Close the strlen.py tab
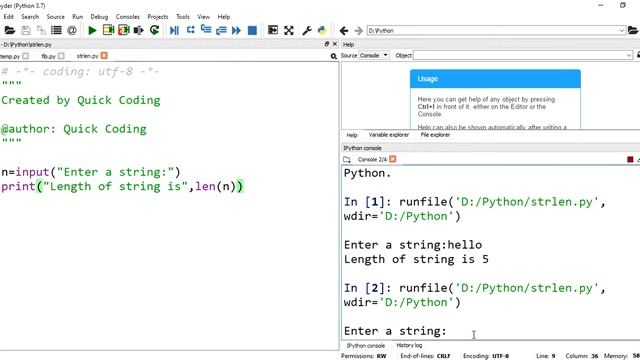The image size is (640, 360). (104, 55)
